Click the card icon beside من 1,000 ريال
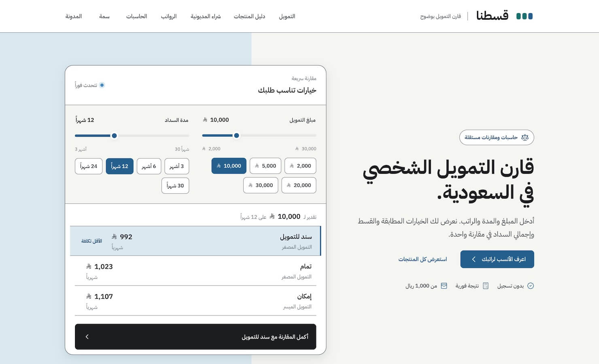Screen dimensions: 599x364 click(444, 286)
